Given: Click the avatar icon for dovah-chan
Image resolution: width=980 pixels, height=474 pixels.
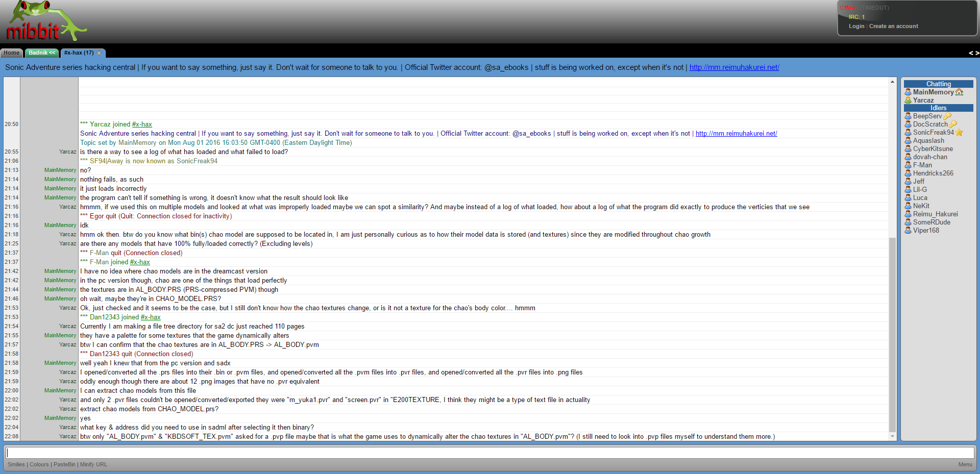Looking at the screenshot, I should (908, 157).
